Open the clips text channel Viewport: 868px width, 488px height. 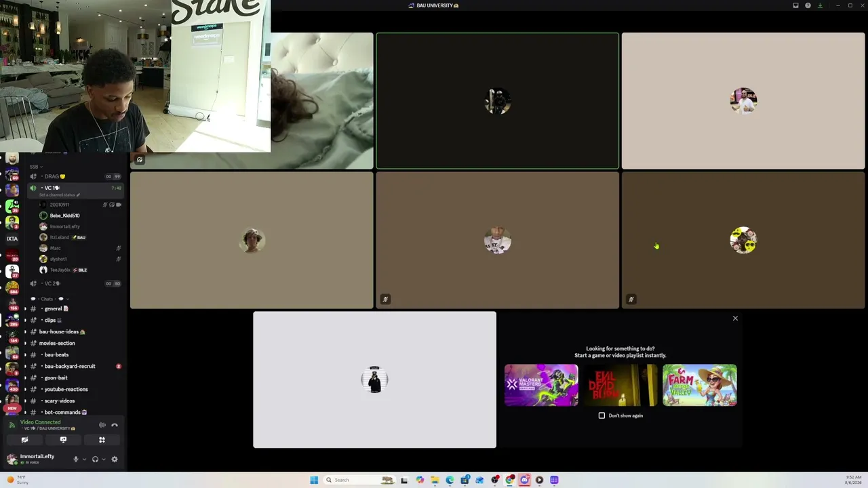73,320
